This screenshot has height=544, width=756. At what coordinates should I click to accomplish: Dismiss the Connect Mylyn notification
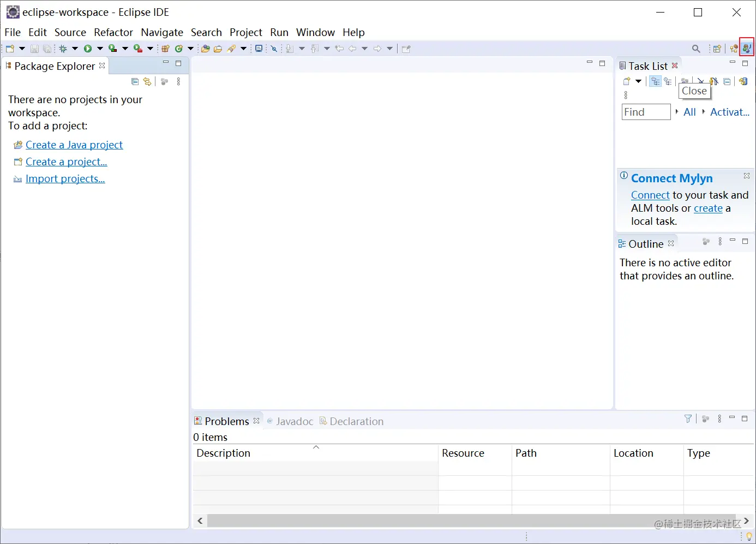tap(746, 176)
